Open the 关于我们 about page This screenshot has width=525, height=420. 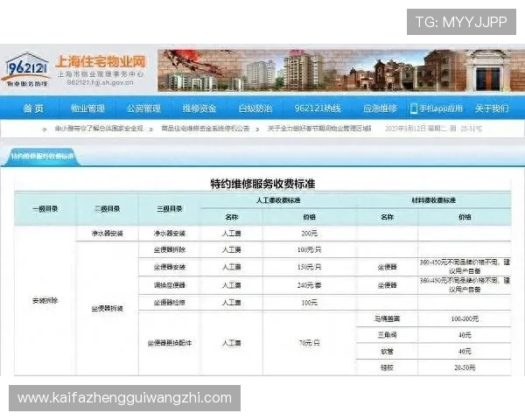492,108
